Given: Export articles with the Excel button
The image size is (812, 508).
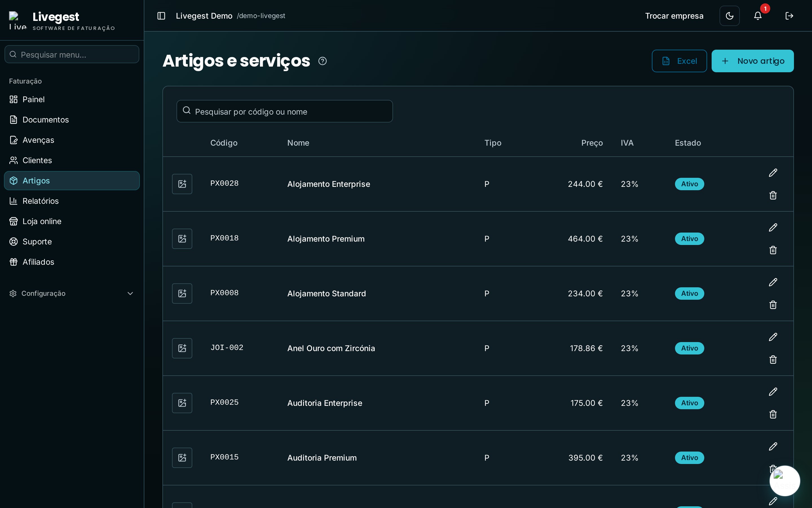Looking at the screenshot, I should click(x=679, y=61).
